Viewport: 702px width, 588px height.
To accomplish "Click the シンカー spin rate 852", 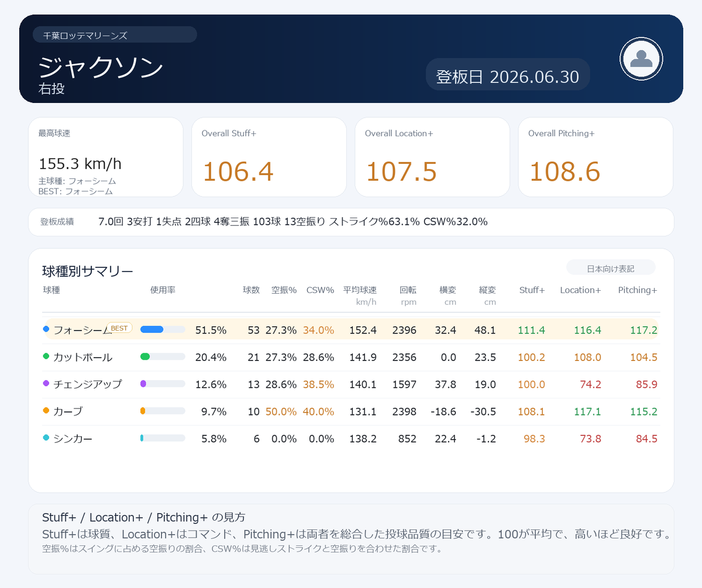I will click(407, 438).
